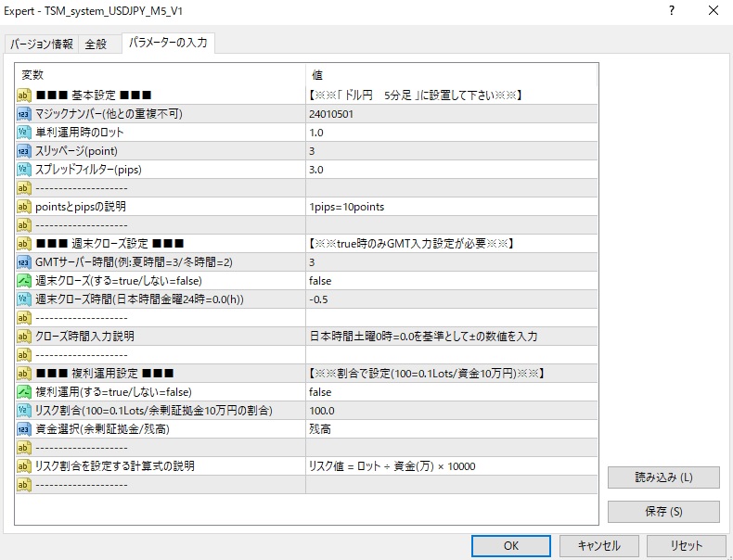Click the double icon beside リスク割合 row

click(x=23, y=411)
